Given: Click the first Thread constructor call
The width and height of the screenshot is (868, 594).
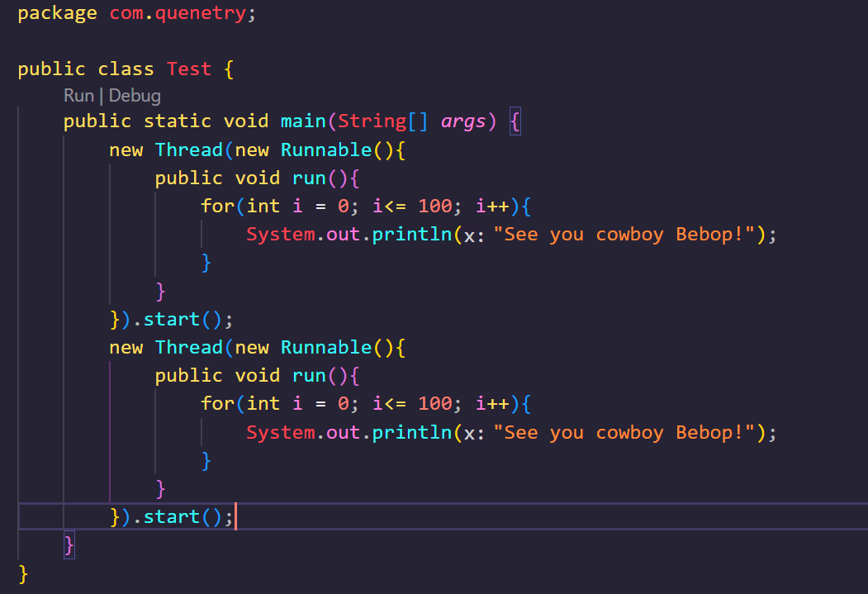Looking at the screenshot, I should click(189, 150).
